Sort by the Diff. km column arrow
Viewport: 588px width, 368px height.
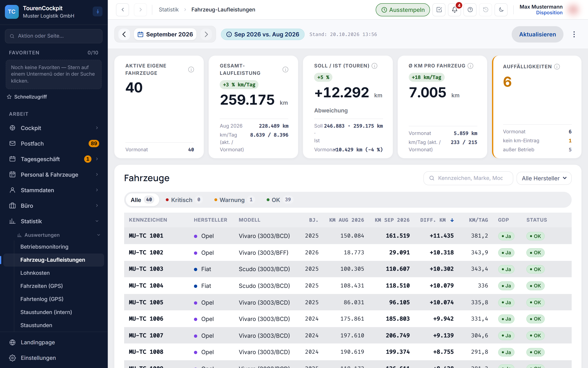point(452,220)
